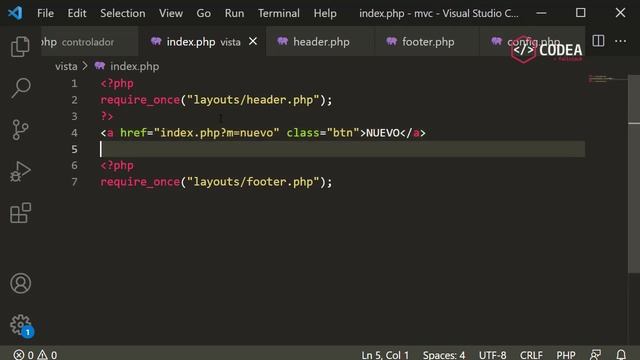Switch to the controlador tab
Viewport: 640px width, 360px height.
tap(90, 42)
